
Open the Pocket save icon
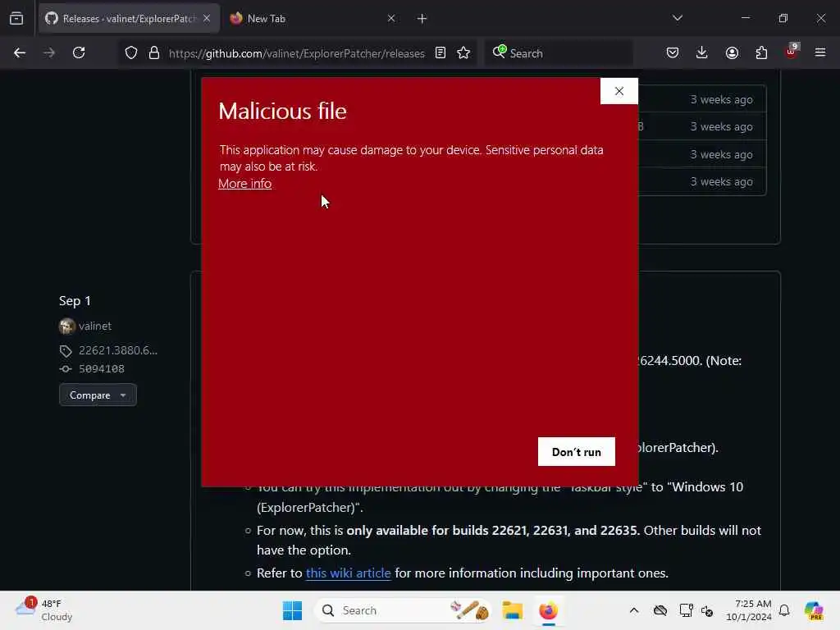click(673, 52)
